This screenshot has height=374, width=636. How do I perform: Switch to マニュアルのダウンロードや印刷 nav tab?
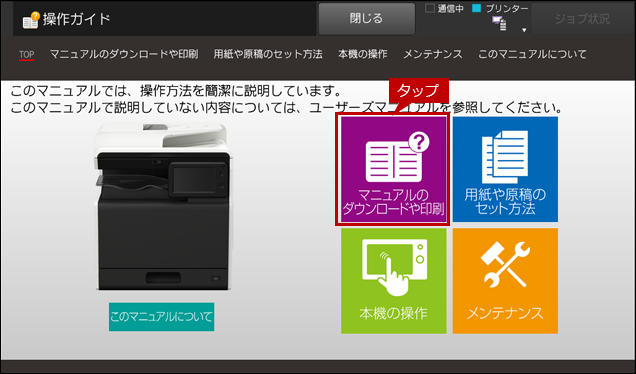coord(124,54)
